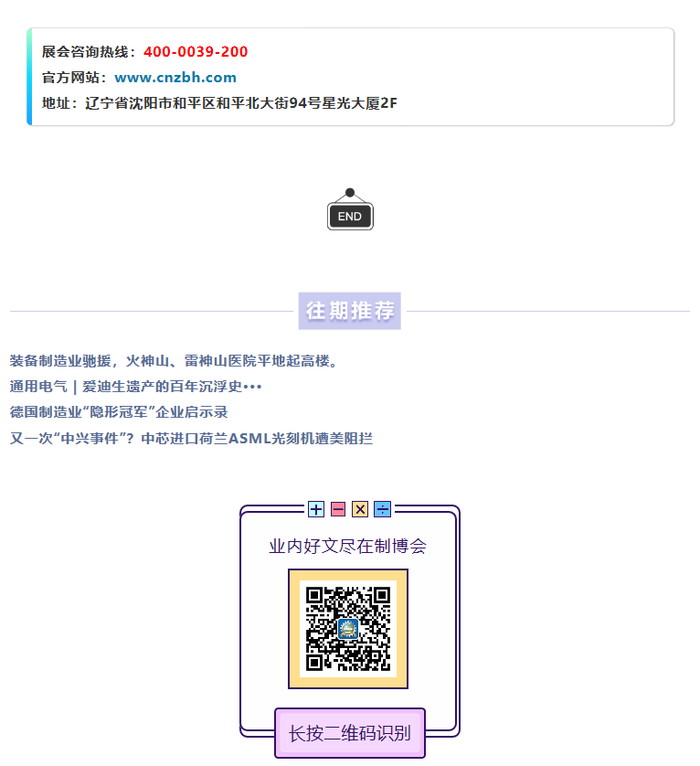Click the 官方网站 label

[74, 77]
